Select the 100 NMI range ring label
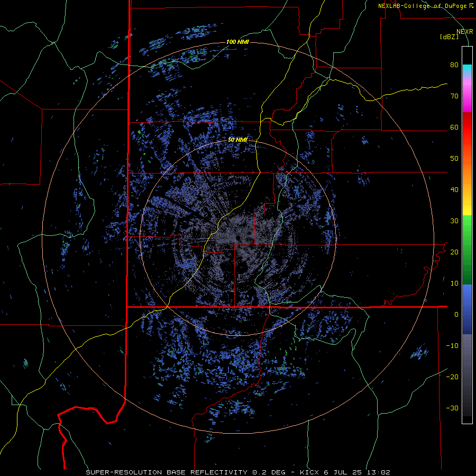Viewport: 476px width, 476px height. pos(237,42)
